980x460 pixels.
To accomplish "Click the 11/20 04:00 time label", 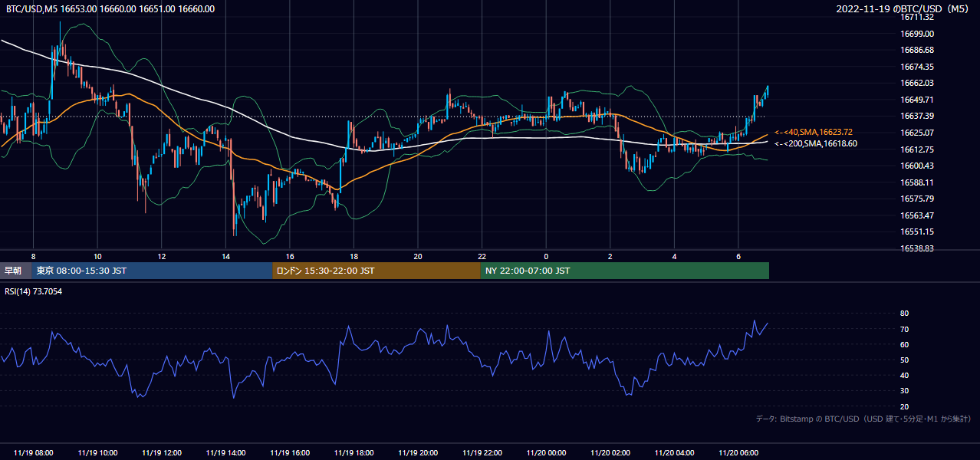I will click(x=674, y=453).
